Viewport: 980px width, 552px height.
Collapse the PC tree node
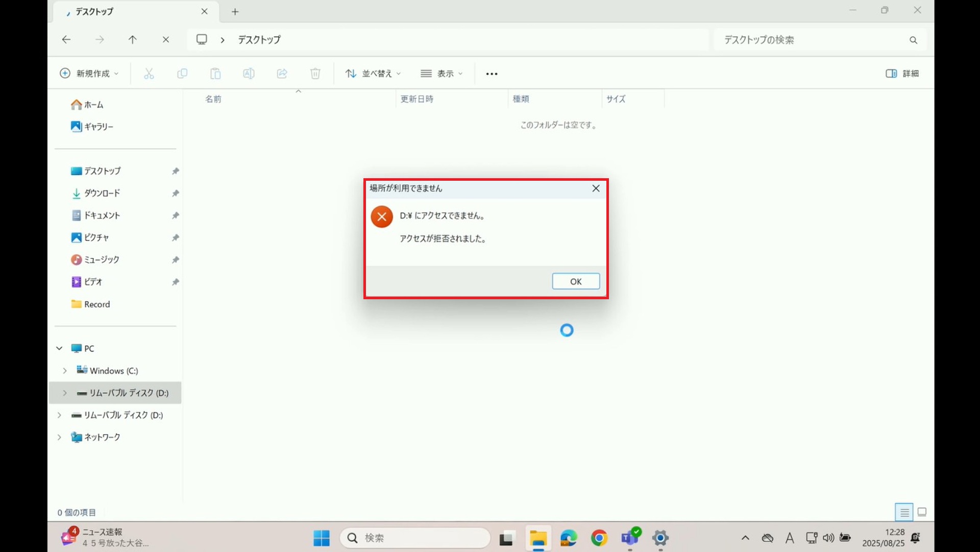(x=59, y=348)
